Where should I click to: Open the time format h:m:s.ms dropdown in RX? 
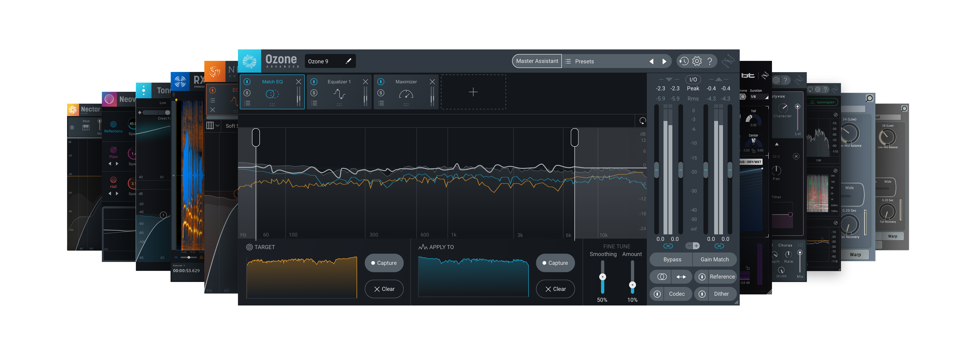[179, 266]
